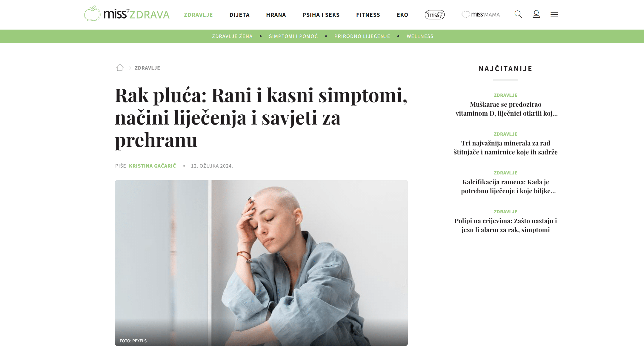Viewport: 644px width, 351px height.
Task: Go to the missMAMA heart logo
Action: tap(480, 14)
